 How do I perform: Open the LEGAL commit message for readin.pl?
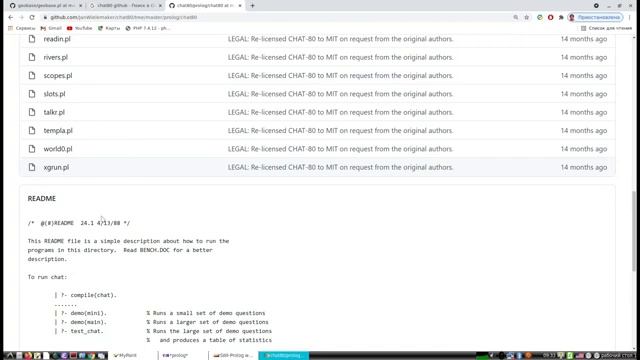[x=340, y=39]
